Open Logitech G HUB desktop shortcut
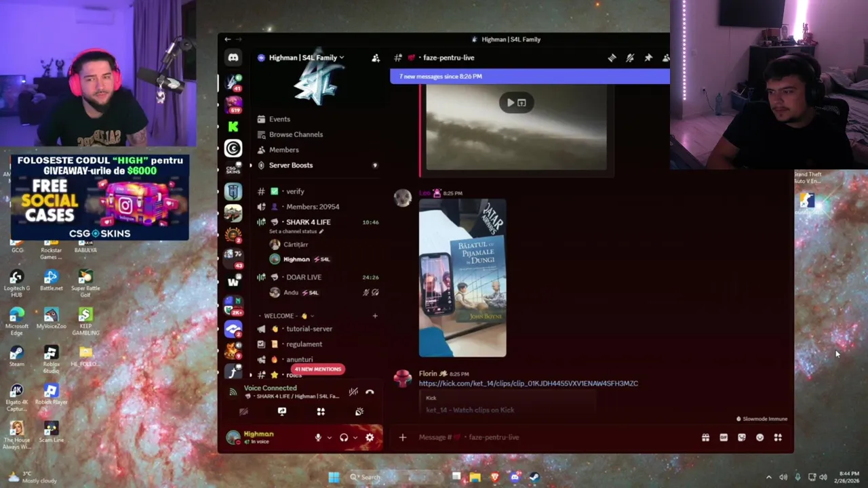868x488 pixels. [16, 283]
